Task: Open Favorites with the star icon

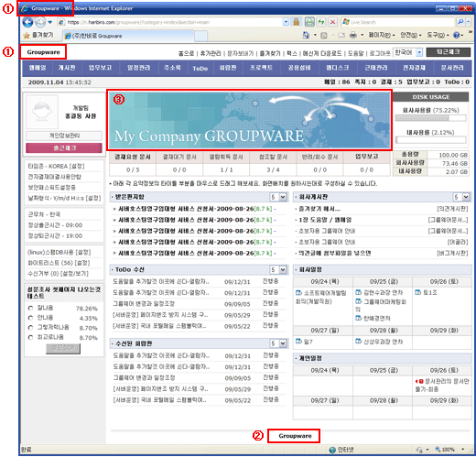Action: [x=27, y=36]
